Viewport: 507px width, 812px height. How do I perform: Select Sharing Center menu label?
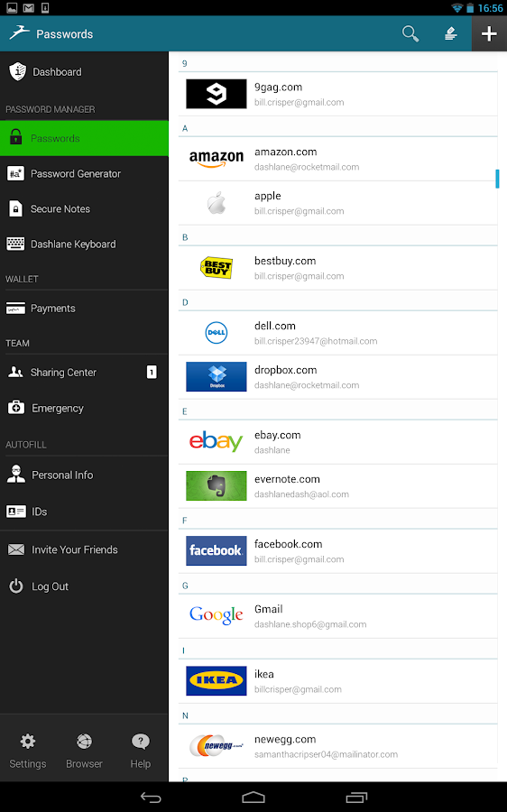(x=63, y=373)
